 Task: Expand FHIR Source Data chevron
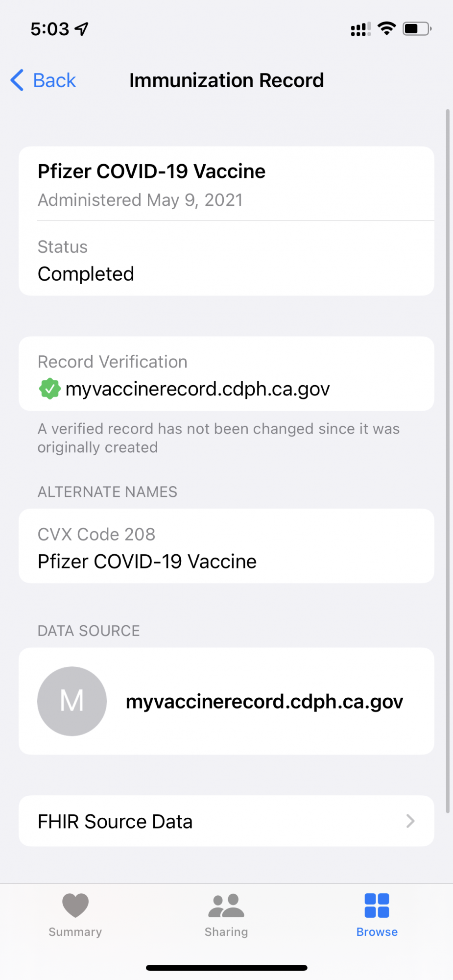click(x=410, y=821)
